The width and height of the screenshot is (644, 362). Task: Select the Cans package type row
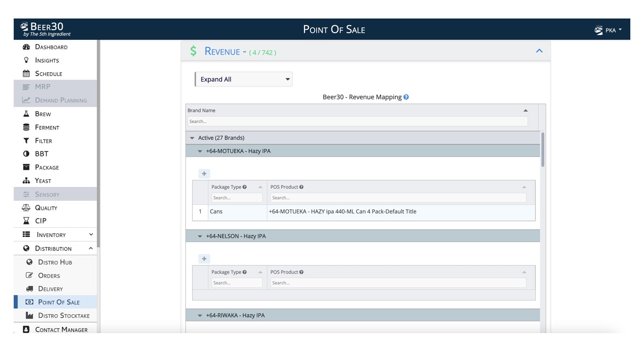216,212
